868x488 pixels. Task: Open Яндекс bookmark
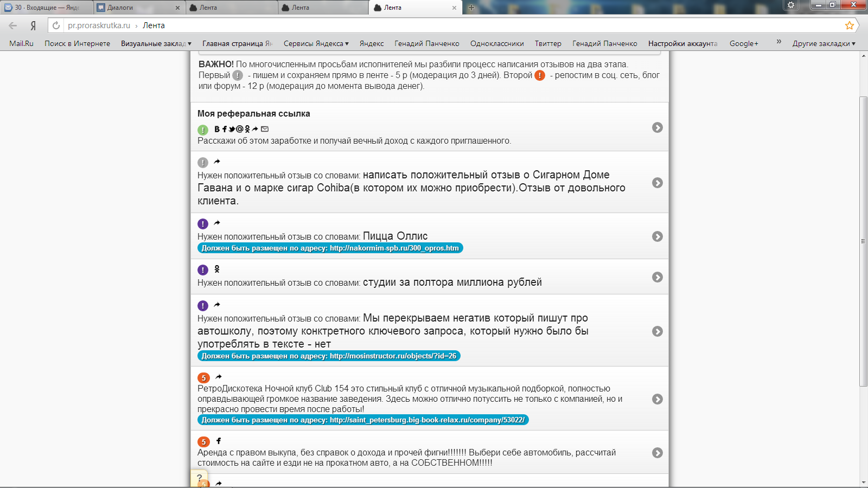click(372, 43)
